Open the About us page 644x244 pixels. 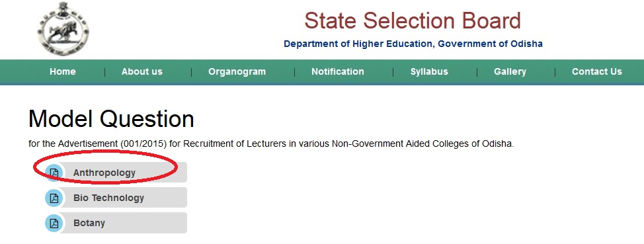[142, 71]
